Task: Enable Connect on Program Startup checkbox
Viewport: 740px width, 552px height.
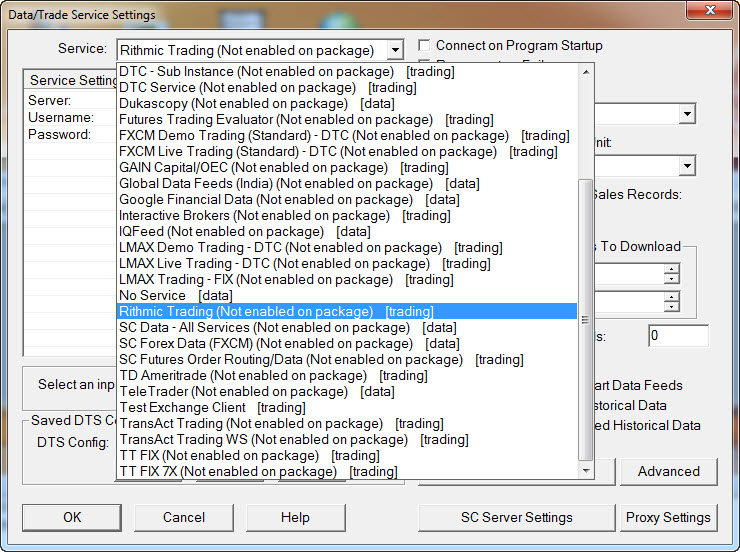Action: click(424, 46)
